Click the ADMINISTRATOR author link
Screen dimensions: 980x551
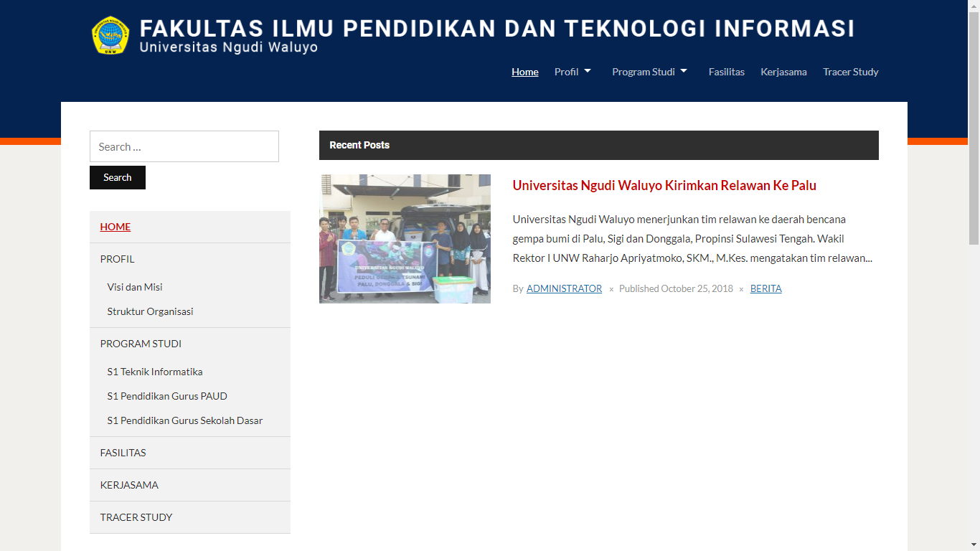click(564, 288)
